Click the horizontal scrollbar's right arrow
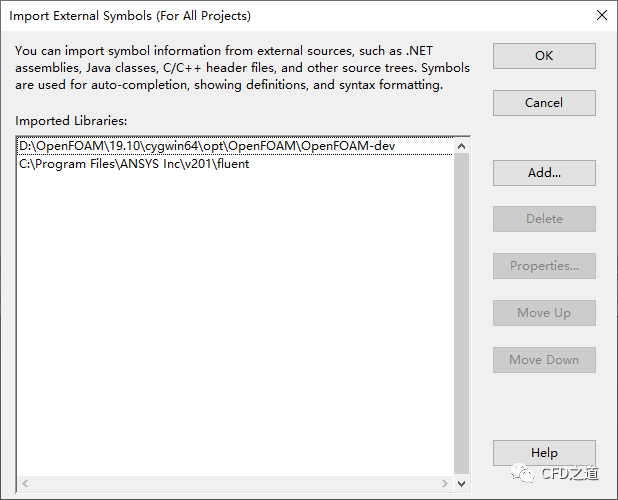This screenshot has height=500, width=618. click(446, 484)
